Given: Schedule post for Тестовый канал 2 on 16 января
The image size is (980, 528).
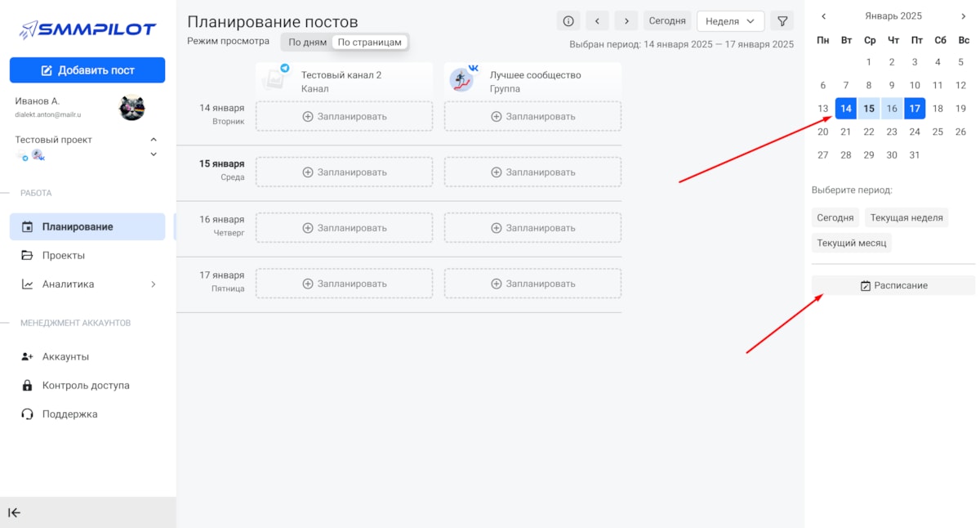Looking at the screenshot, I should tap(344, 227).
